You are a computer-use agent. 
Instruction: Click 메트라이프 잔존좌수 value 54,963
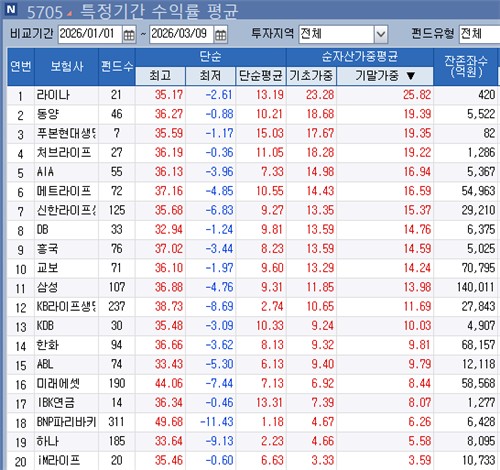tap(478, 191)
